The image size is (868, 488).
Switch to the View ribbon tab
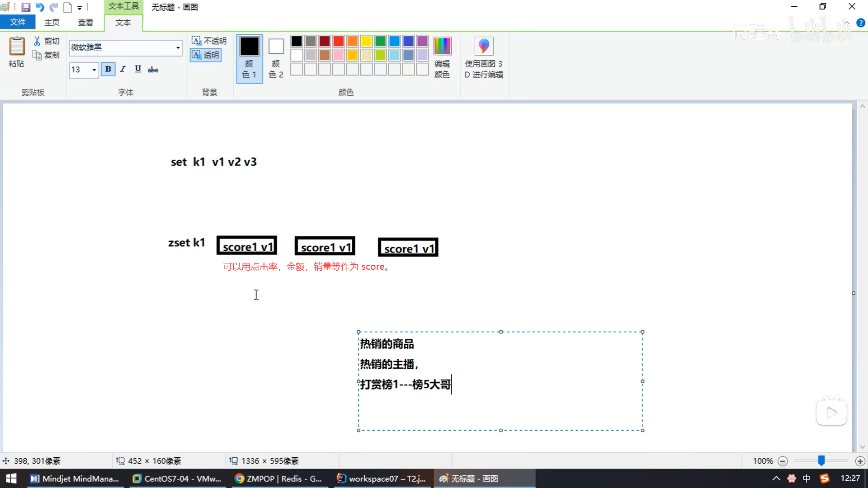tap(85, 22)
